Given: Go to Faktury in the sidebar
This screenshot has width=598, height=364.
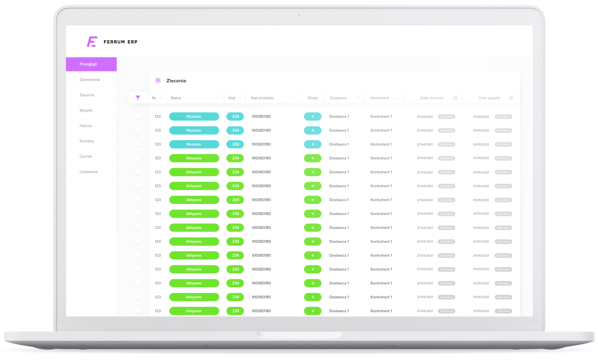Looking at the screenshot, I should 86,126.
